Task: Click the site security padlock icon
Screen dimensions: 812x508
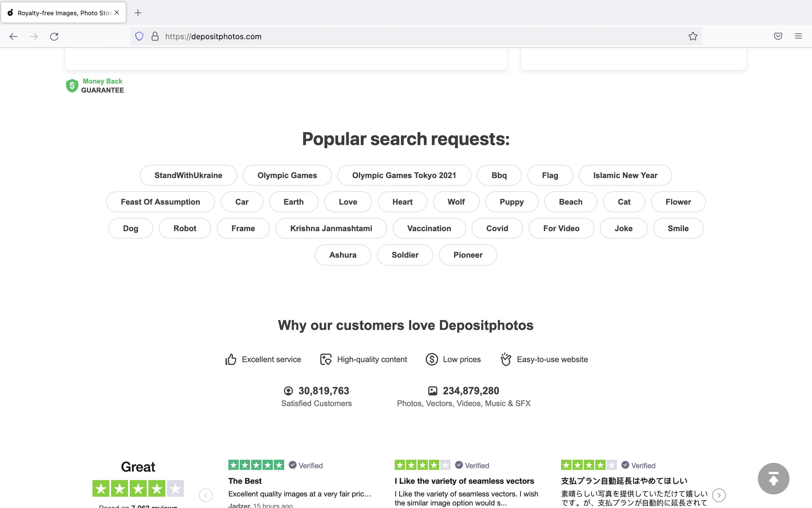Action: pos(155,36)
